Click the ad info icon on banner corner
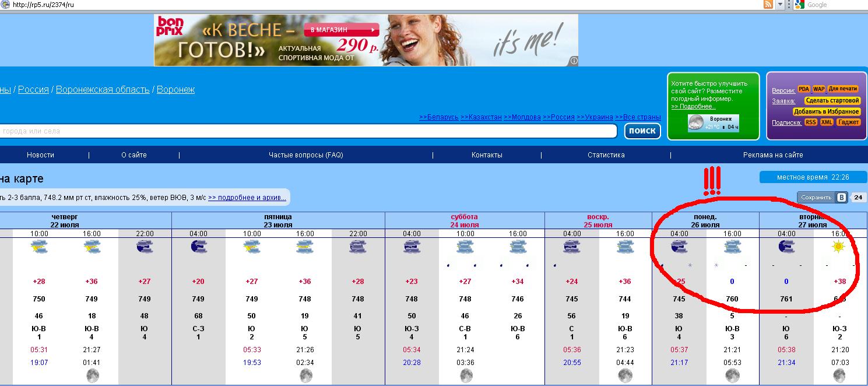868x386 pixels. [574, 61]
